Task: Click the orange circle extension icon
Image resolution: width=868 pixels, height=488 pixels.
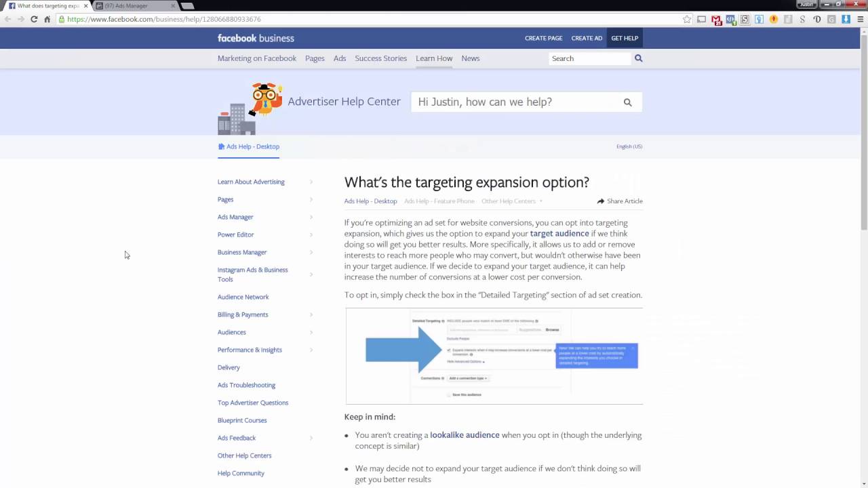Action: (x=774, y=20)
